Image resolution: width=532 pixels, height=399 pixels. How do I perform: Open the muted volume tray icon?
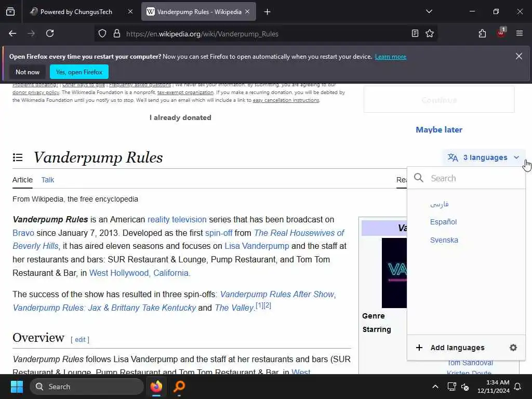(x=465, y=387)
